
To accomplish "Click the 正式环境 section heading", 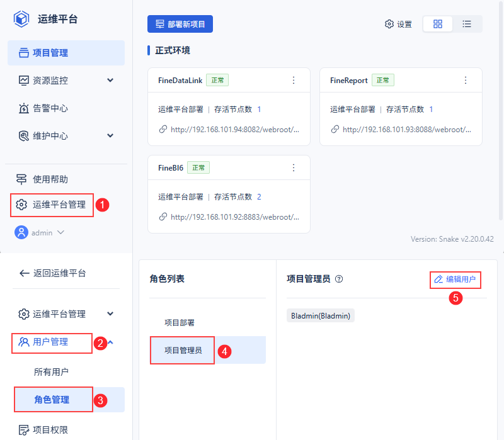I will 172,50.
